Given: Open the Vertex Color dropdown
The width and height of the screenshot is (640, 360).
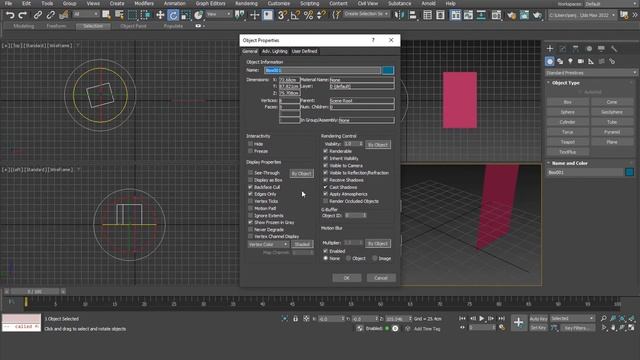Looking at the screenshot, I should click(x=268, y=244).
